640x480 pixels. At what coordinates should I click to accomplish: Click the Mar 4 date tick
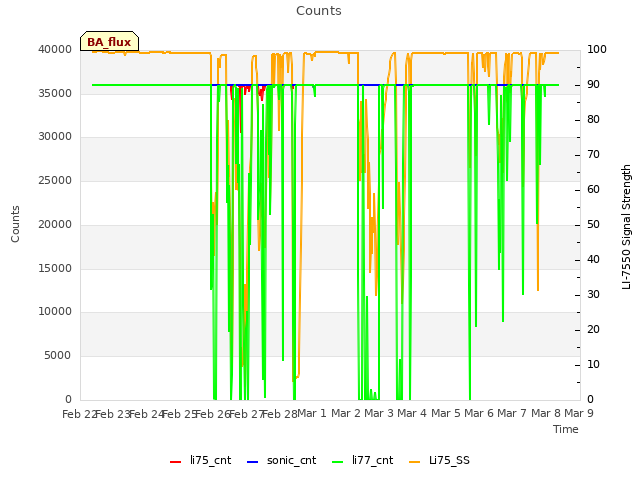[412, 414]
